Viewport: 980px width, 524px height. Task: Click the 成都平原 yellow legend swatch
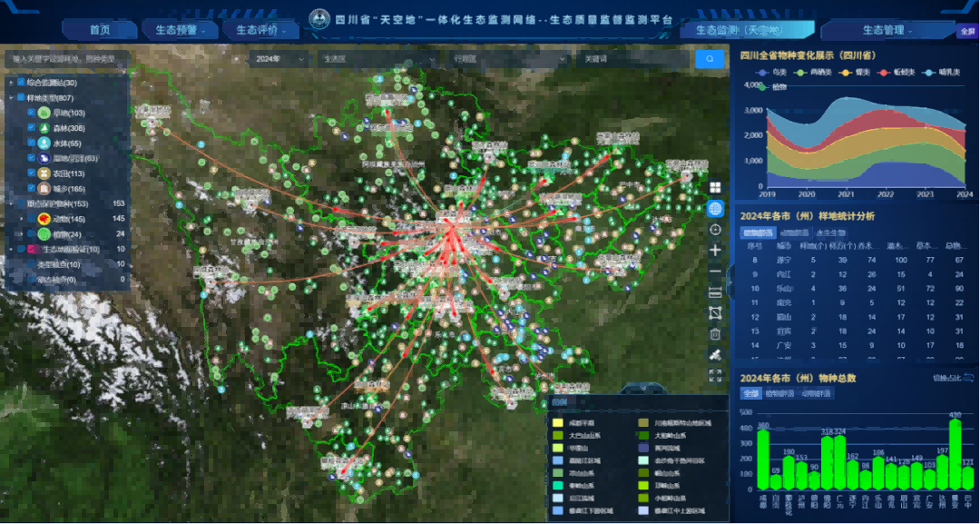(x=557, y=422)
